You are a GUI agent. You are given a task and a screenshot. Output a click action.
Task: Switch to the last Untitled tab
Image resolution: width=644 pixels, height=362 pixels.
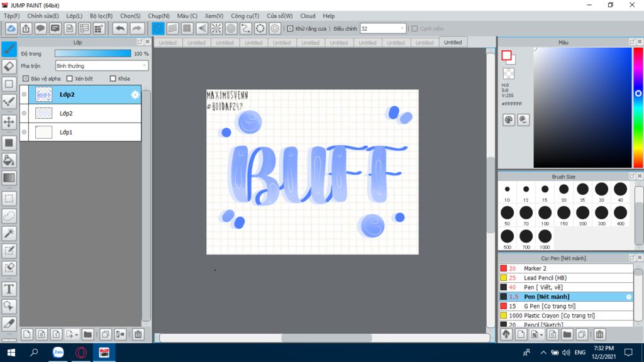click(x=453, y=42)
